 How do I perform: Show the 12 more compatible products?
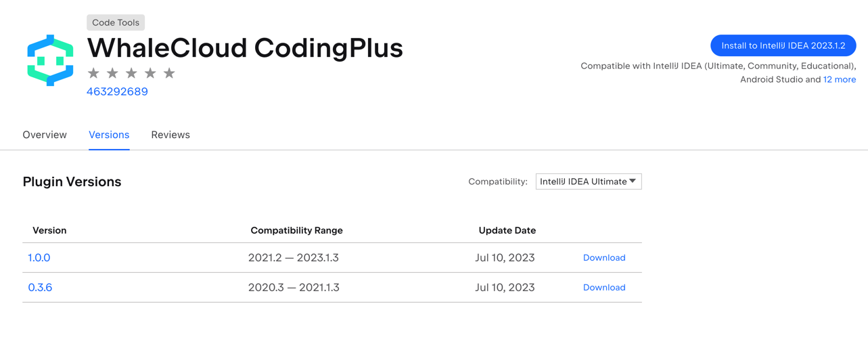(x=839, y=79)
